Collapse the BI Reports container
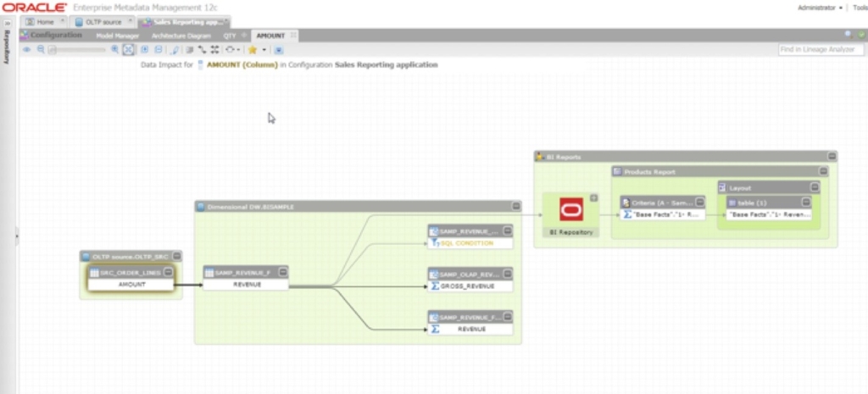 [832, 157]
